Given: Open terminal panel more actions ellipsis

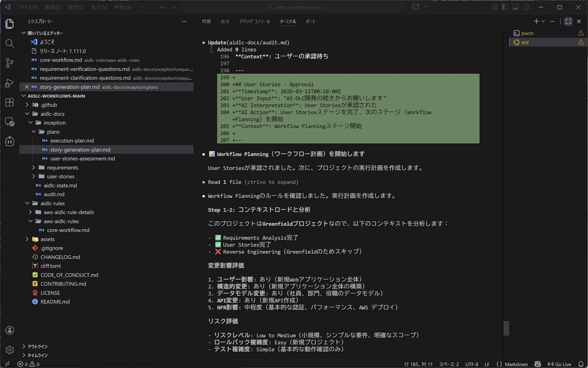Looking at the screenshot, I should tap(552, 21).
